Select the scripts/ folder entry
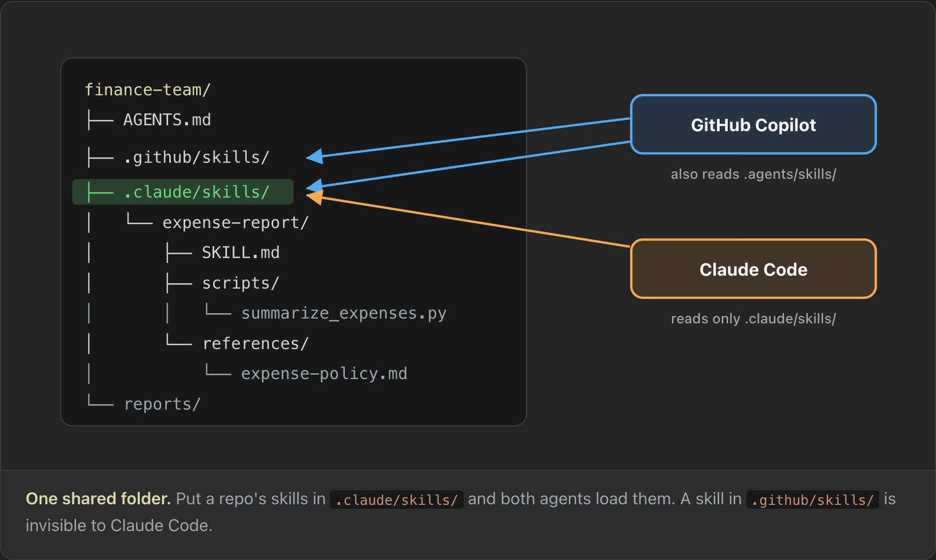Image resolution: width=936 pixels, height=560 pixels. [x=241, y=283]
